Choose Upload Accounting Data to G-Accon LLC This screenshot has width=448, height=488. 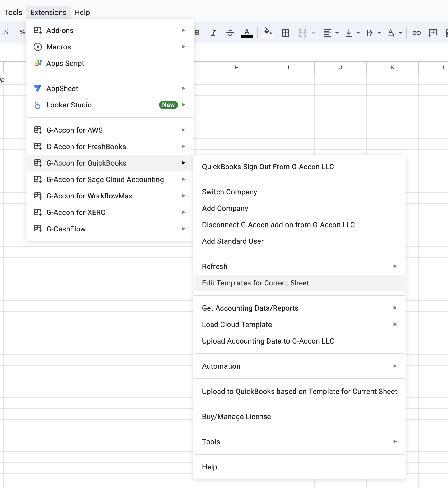coord(300,341)
